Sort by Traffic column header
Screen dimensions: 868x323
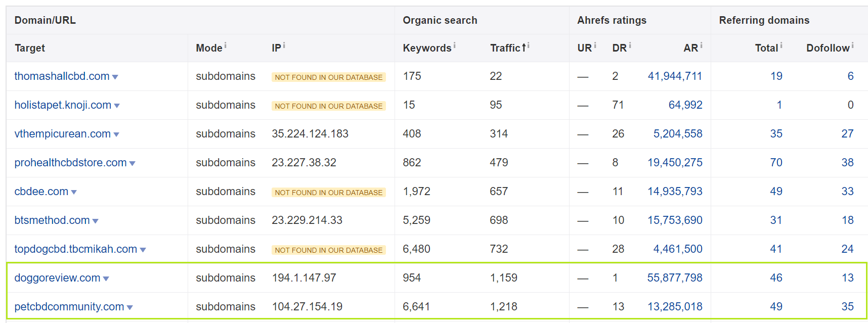point(505,48)
